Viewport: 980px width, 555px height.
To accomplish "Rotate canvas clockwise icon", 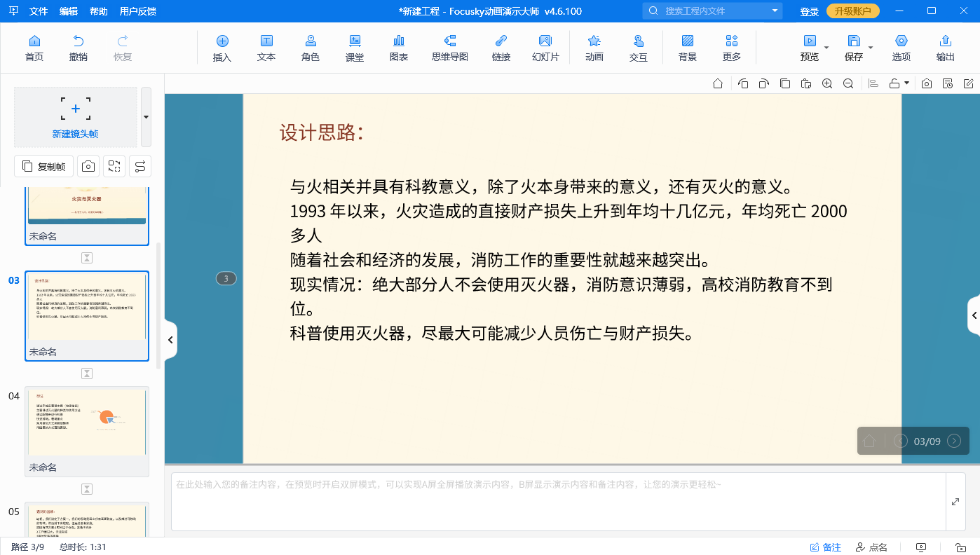I will pyautogui.click(x=764, y=83).
